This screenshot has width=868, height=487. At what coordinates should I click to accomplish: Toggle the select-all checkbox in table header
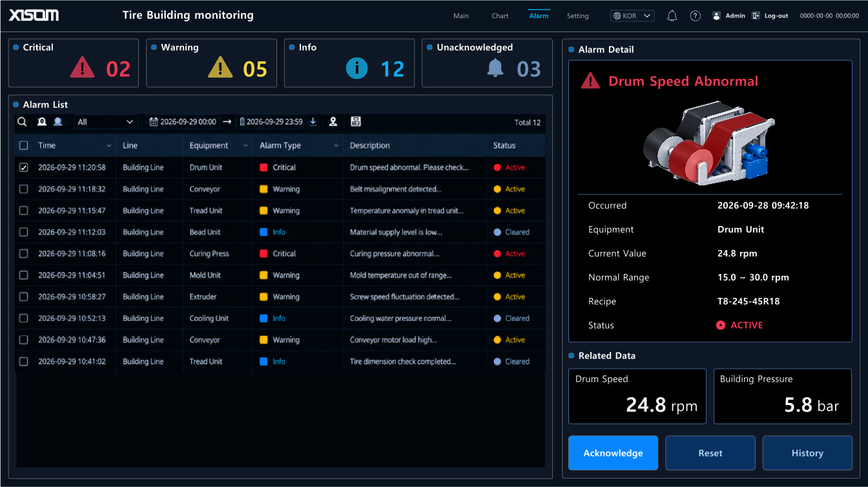(x=24, y=145)
